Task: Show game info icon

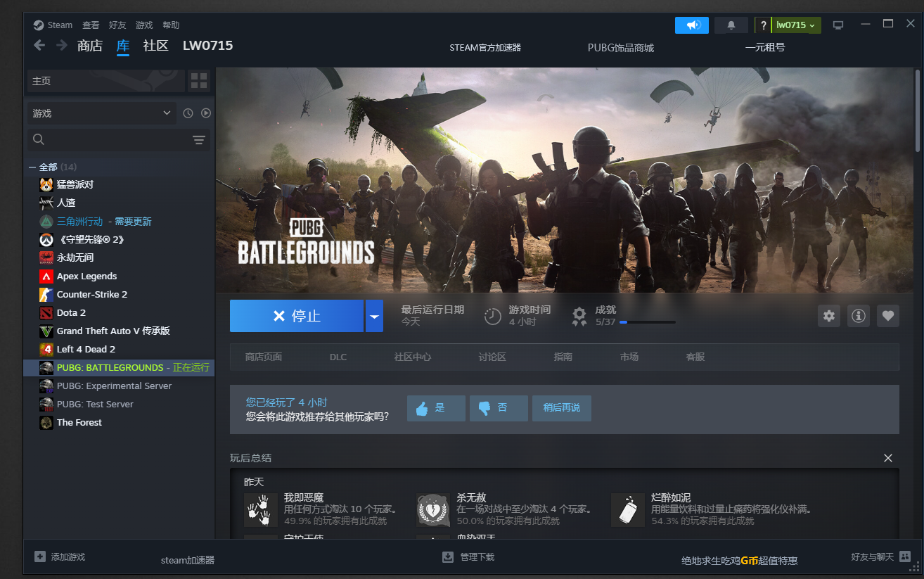Action: tap(859, 316)
